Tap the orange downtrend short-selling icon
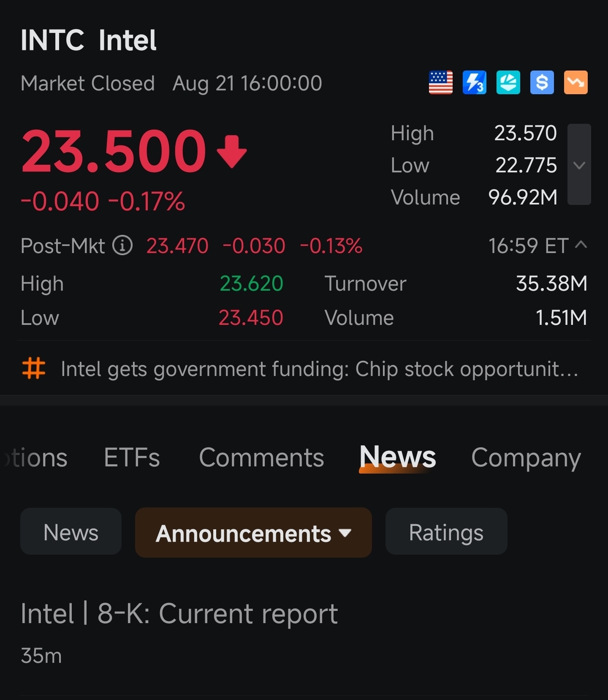Screen dimensions: 608x700 point(575,82)
